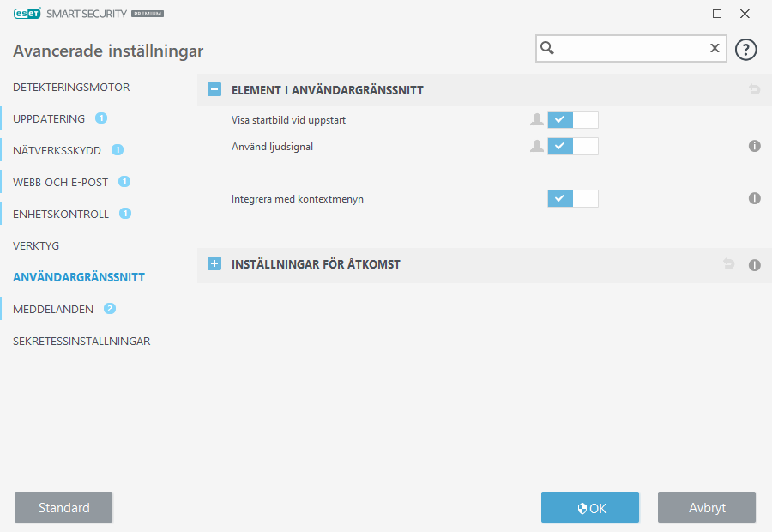Click the revert arrow for Element i användargränssnitt

tap(755, 89)
